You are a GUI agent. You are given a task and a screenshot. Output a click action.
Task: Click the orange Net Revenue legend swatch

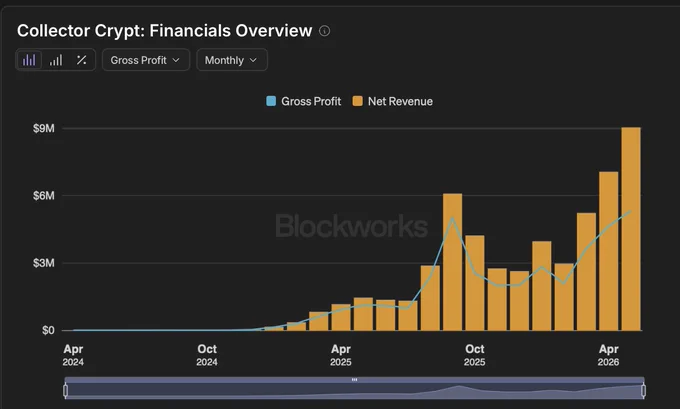click(358, 101)
